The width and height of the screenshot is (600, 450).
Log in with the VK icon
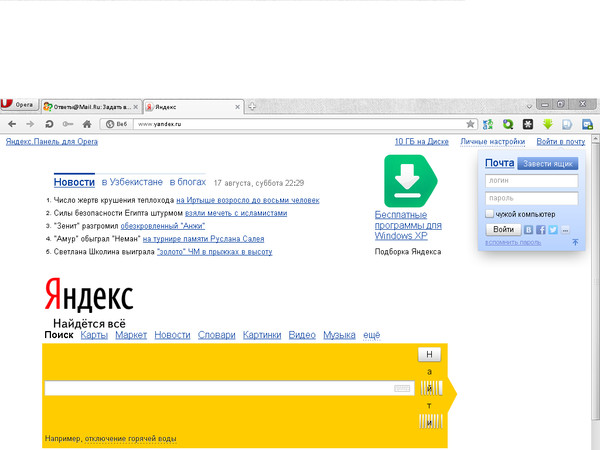(528, 230)
